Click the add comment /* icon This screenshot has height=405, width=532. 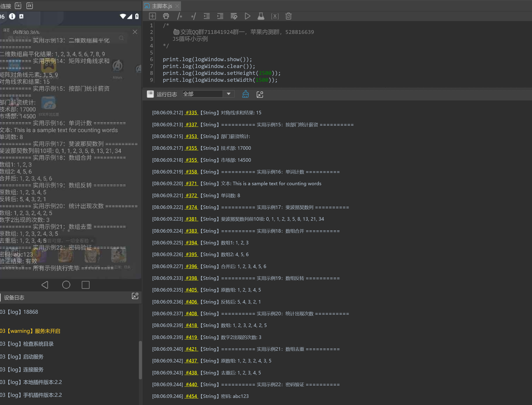tap(179, 16)
